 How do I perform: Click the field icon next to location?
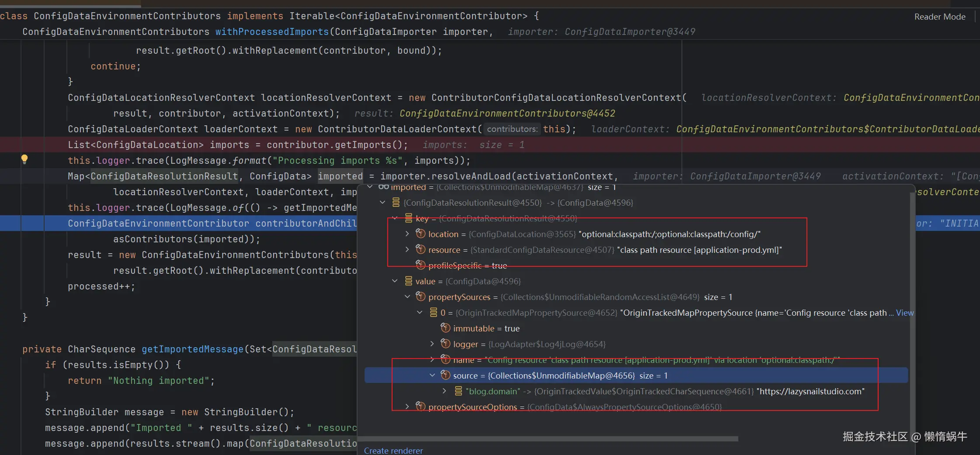420,234
